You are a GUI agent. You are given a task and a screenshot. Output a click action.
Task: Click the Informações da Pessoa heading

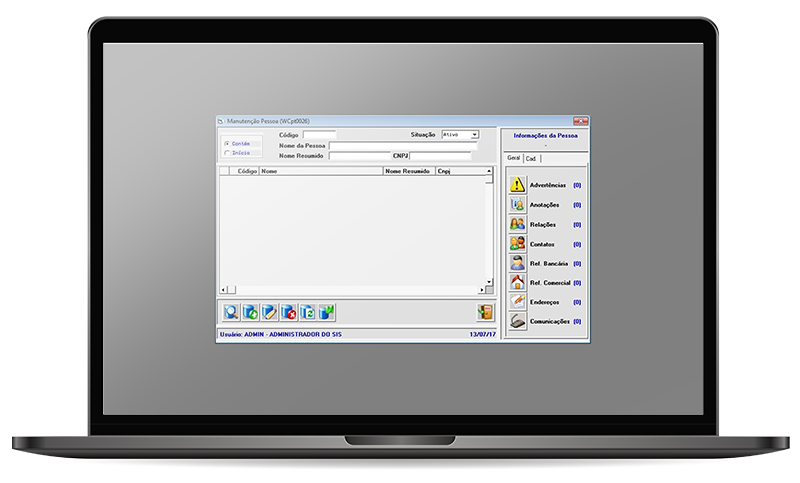[x=545, y=136]
